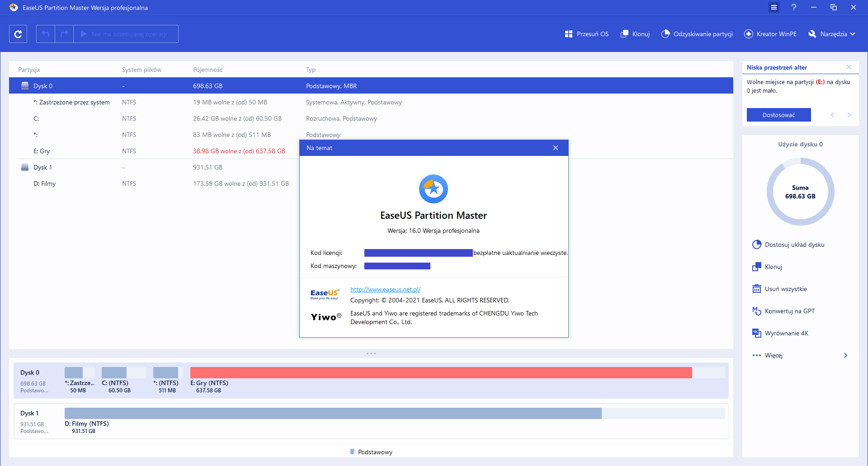Click Dysk 1 label in disk map
Screen dimensions: 868x466
tap(29, 413)
